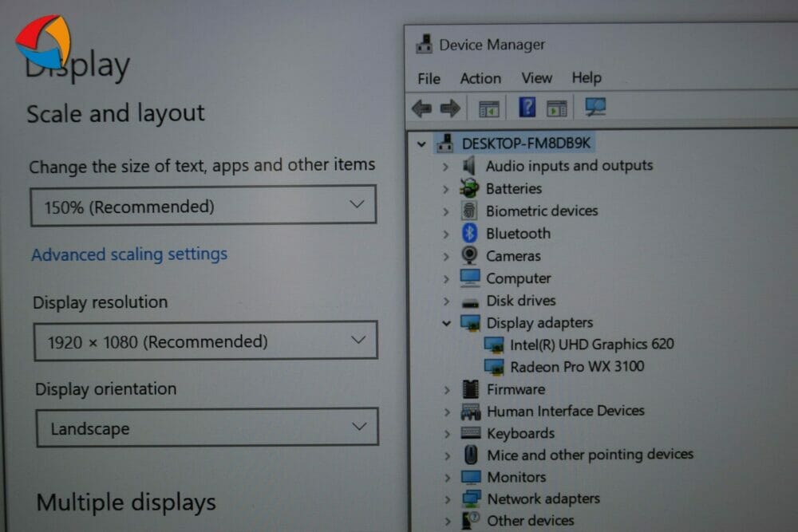
Task: Open the File menu in Device Manager
Action: 429,79
